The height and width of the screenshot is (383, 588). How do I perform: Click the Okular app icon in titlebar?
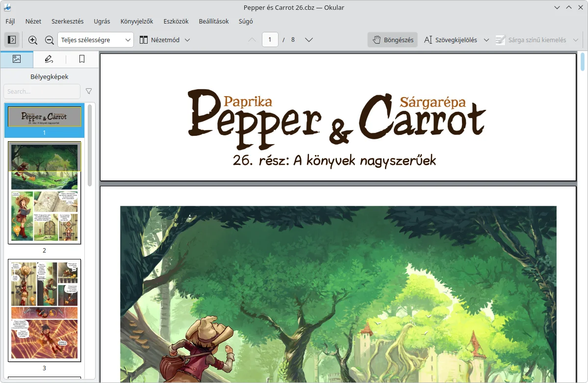[x=7, y=7]
